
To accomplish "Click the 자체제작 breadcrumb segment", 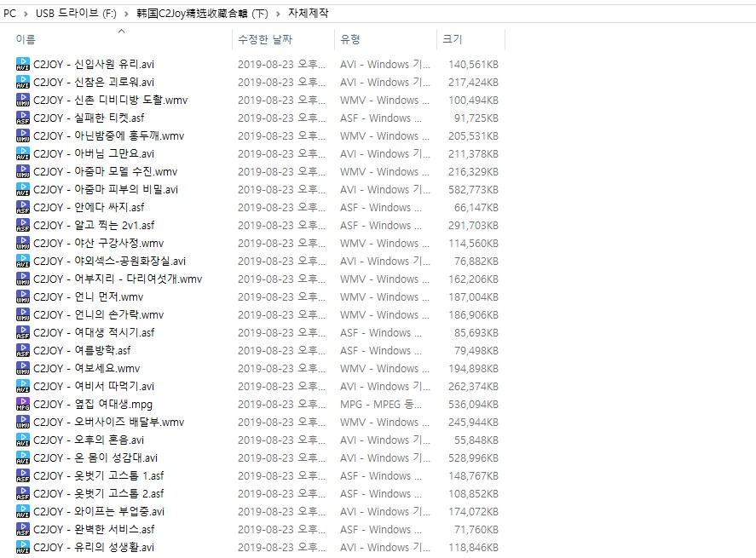I will pos(308,13).
